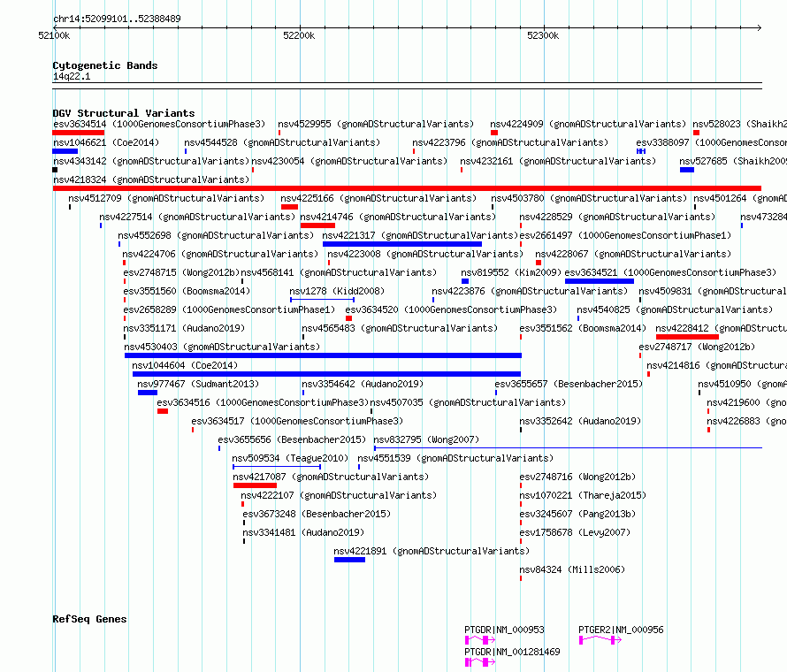Viewport: 787px width, 672px height.
Task: Open the esv3551560 (Boomsma2014) label
Action: tap(187, 291)
